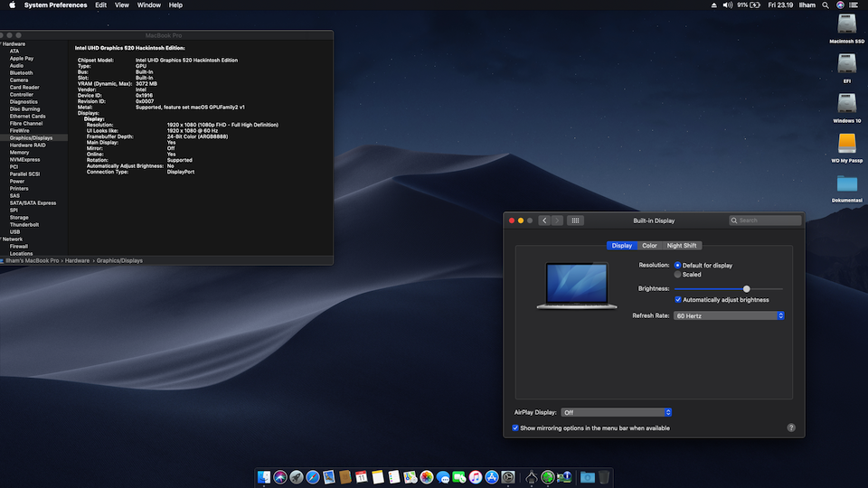This screenshot has height=488, width=868.
Task: Click Ilham user name in menu bar
Action: click(x=807, y=5)
